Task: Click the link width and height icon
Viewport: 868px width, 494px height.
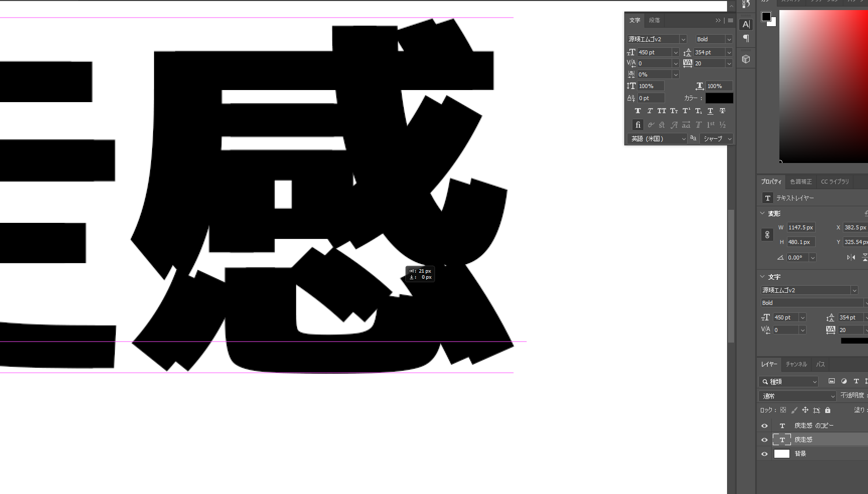Action: [767, 234]
